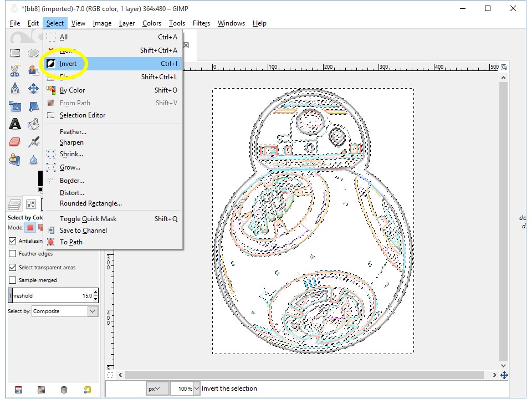Choose Shrink... in Select menu
The width and height of the screenshot is (532, 399).
tap(112, 154)
